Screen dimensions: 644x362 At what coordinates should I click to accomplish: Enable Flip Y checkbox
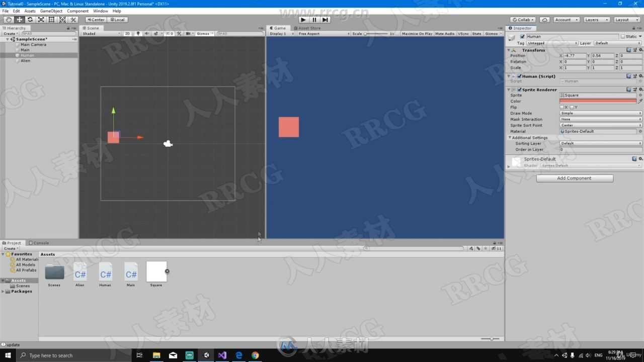(x=572, y=107)
